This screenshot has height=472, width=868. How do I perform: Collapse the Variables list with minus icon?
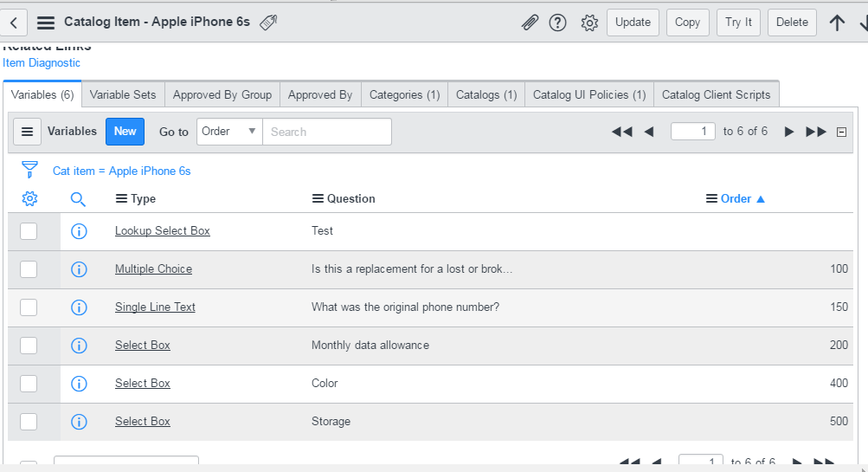(x=841, y=133)
